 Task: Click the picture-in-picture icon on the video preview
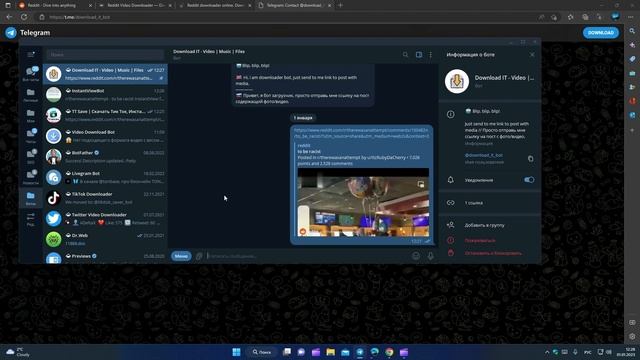(x=421, y=184)
